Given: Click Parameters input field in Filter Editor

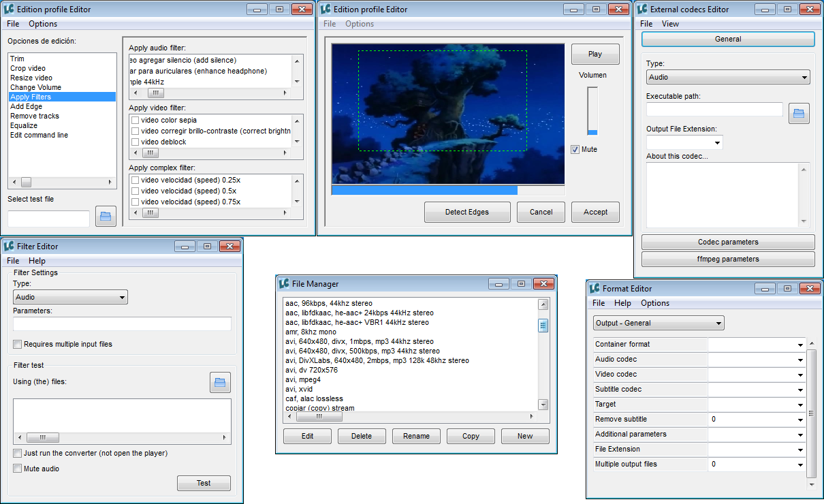Looking at the screenshot, I should pos(122,324).
